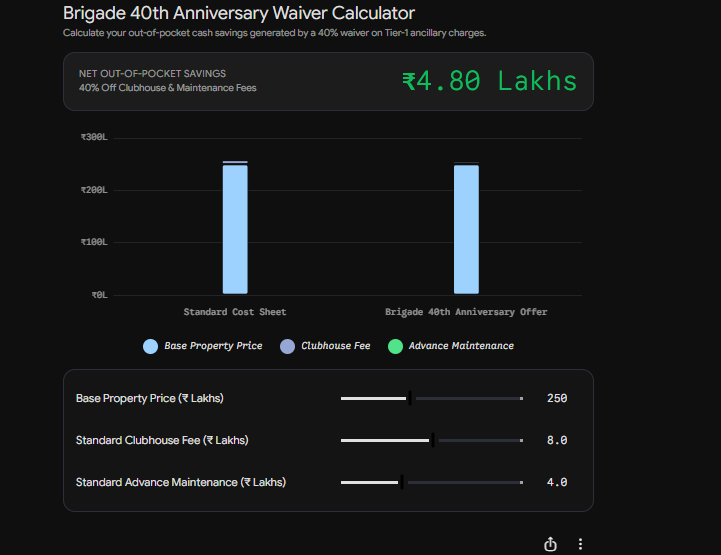Click the 250 base price value
The height and width of the screenshot is (555, 721).
[x=557, y=398]
